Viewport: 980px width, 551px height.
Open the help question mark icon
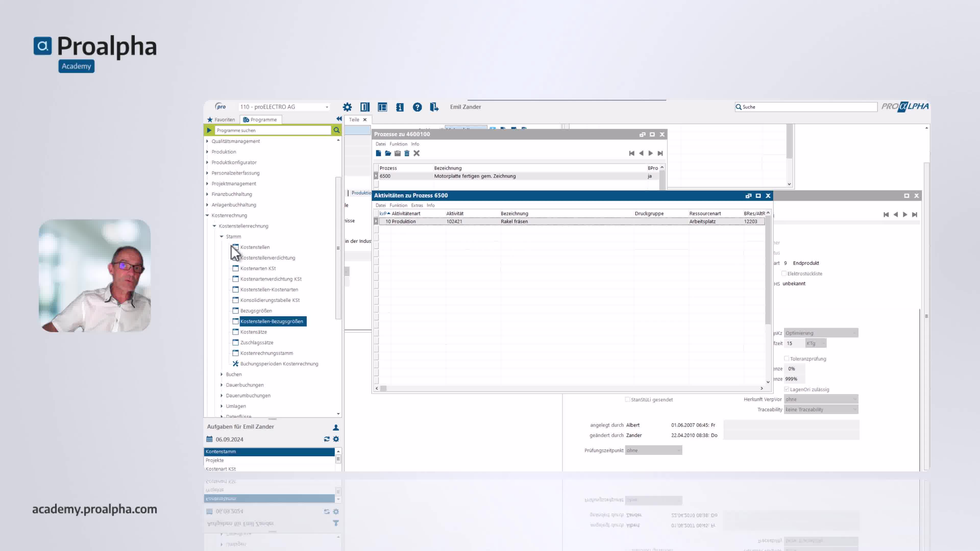click(417, 107)
